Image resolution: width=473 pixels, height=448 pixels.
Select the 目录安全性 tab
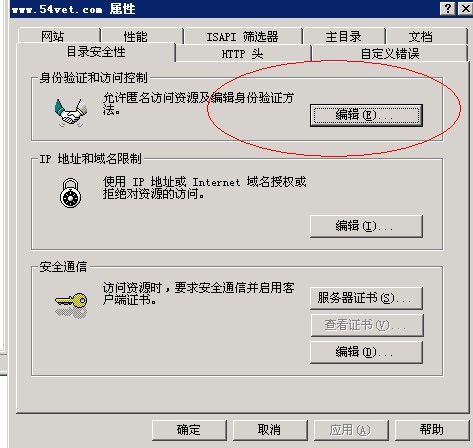96,52
